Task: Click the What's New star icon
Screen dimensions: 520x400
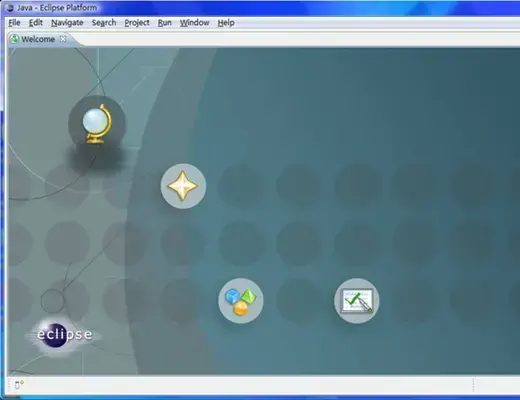Action: tap(183, 186)
